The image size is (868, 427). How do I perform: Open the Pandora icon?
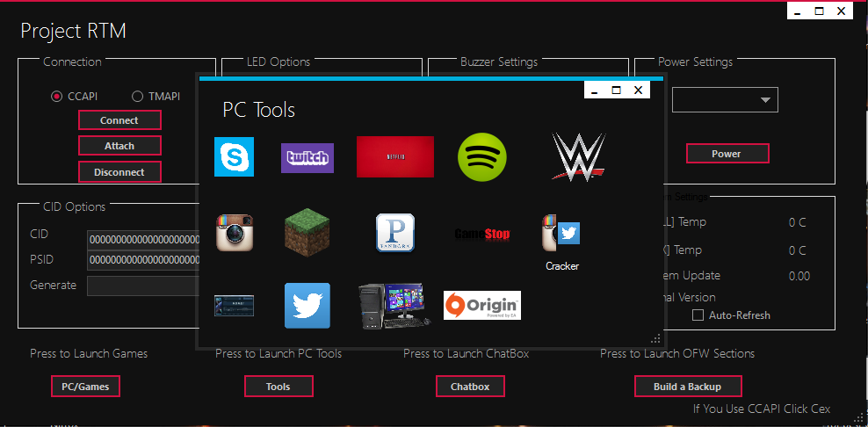pyautogui.click(x=395, y=233)
